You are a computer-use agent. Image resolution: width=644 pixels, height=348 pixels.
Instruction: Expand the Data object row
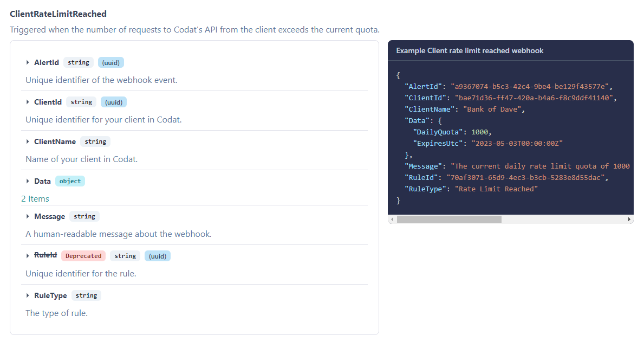[x=28, y=182]
